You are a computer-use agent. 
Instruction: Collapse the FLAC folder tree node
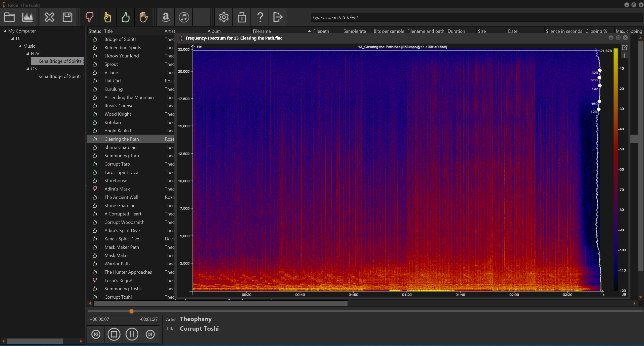point(28,54)
